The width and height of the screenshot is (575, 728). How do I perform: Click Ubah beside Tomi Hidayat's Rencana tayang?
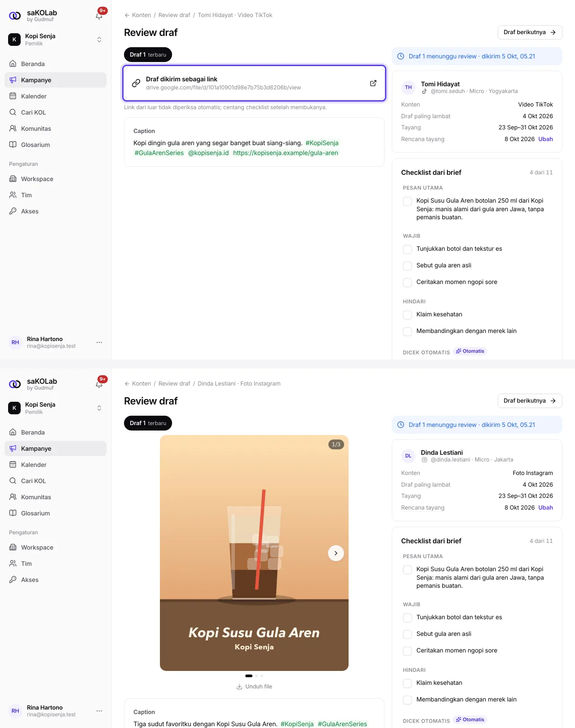545,139
